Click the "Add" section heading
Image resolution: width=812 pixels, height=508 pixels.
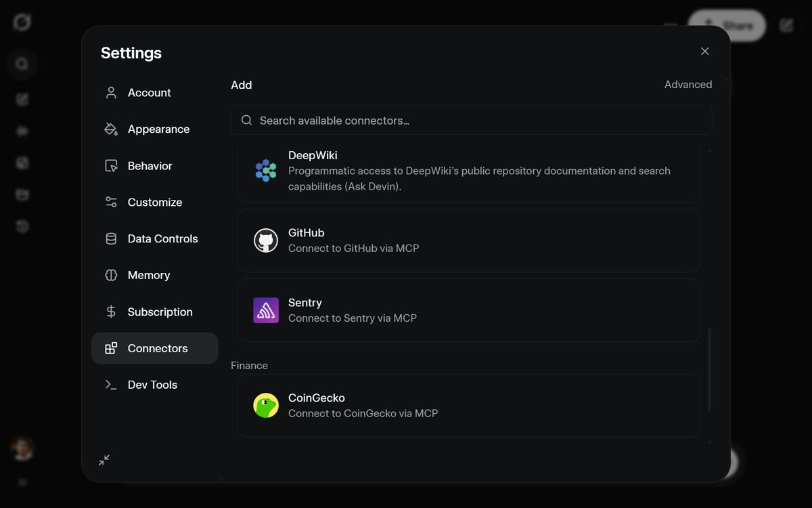tap(242, 85)
